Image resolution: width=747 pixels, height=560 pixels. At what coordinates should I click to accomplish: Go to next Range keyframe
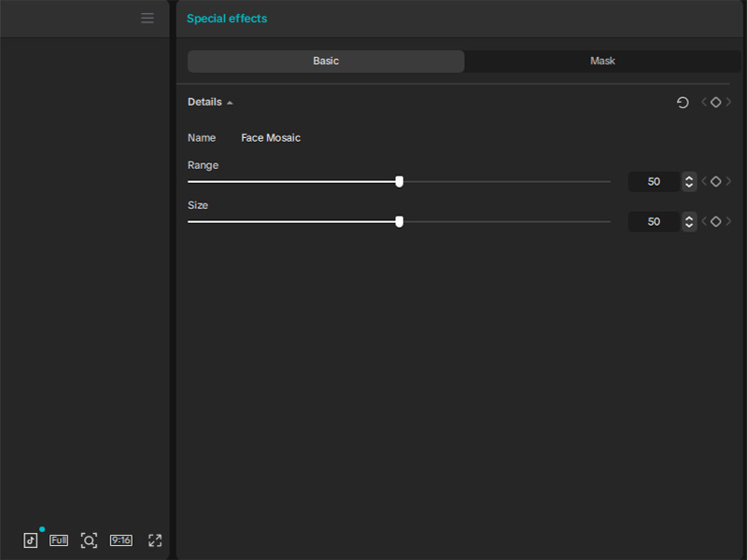coord(728,181)
